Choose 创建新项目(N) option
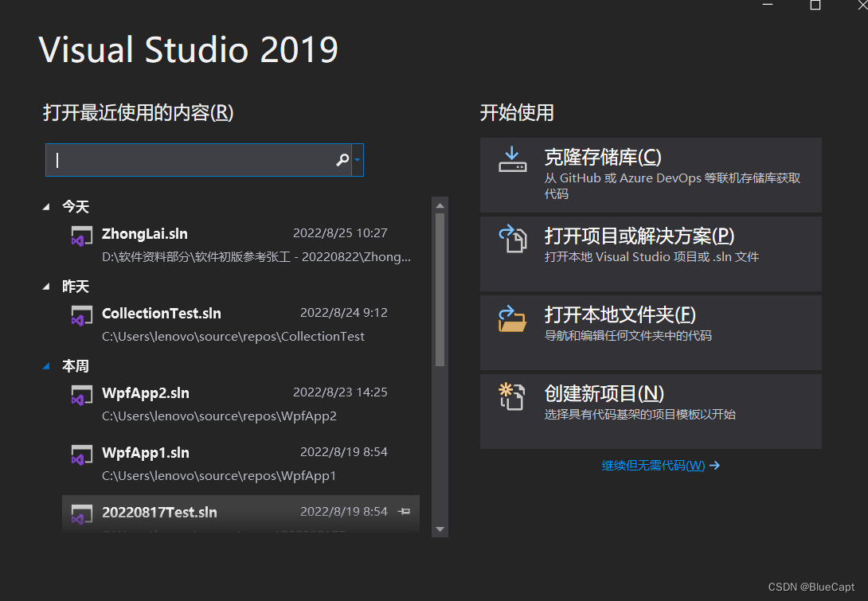Screen dimensions: 868x601 (x=651, y=412)
